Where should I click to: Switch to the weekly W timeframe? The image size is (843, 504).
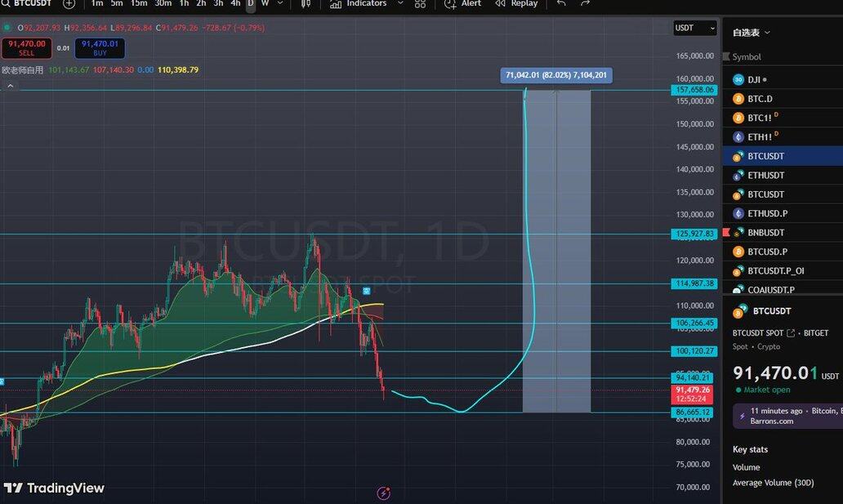265,3
